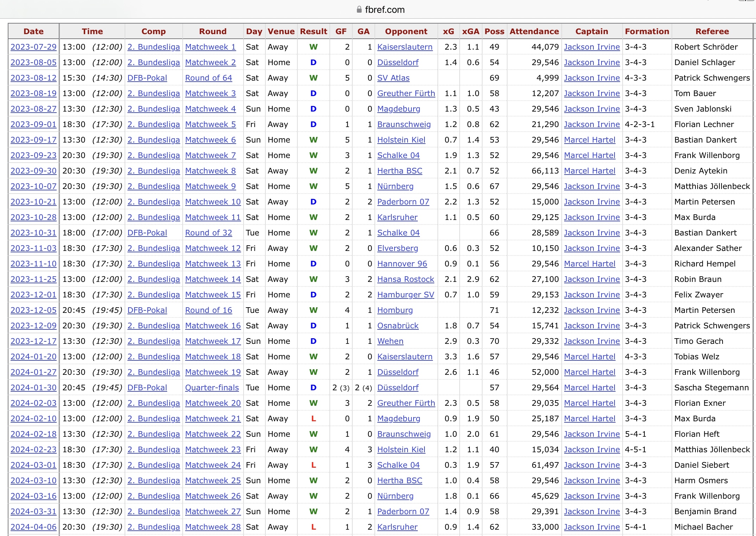Open the Round of 16 link
The image size is (756, 536).
(x=208, y=310)
